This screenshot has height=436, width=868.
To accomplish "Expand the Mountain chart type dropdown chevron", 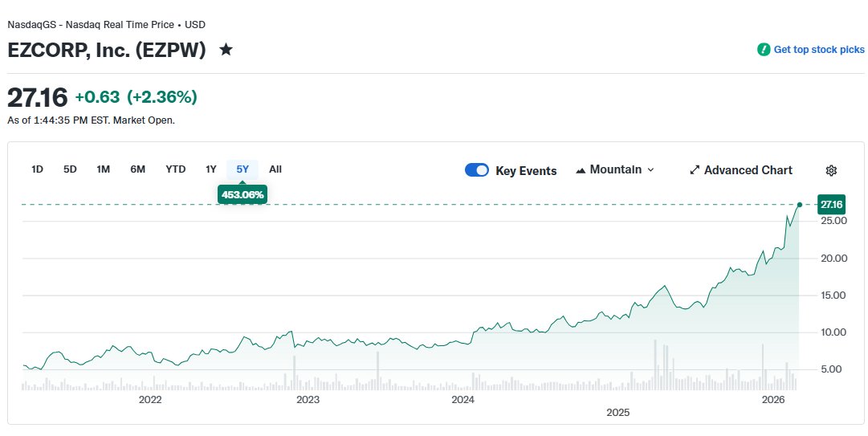I will [650, 170].
